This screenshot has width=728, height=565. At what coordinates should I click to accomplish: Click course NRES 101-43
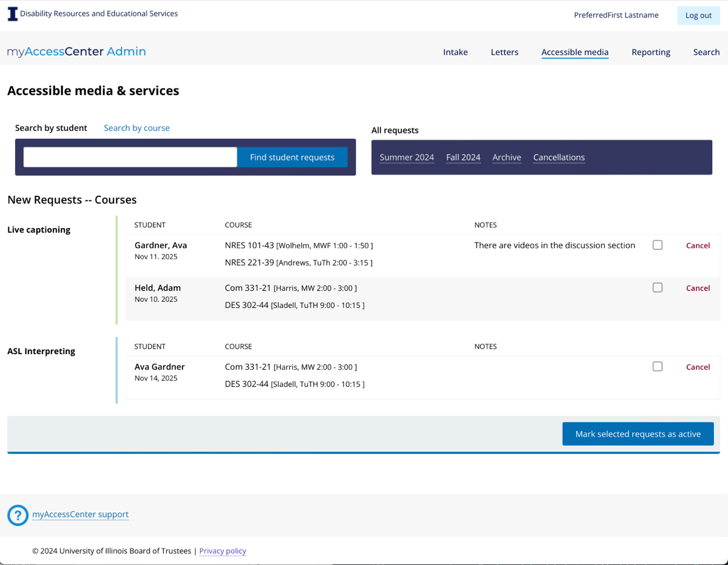[249, 246]
